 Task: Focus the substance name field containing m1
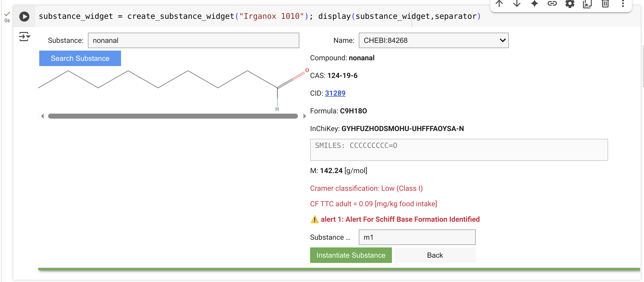417,237
